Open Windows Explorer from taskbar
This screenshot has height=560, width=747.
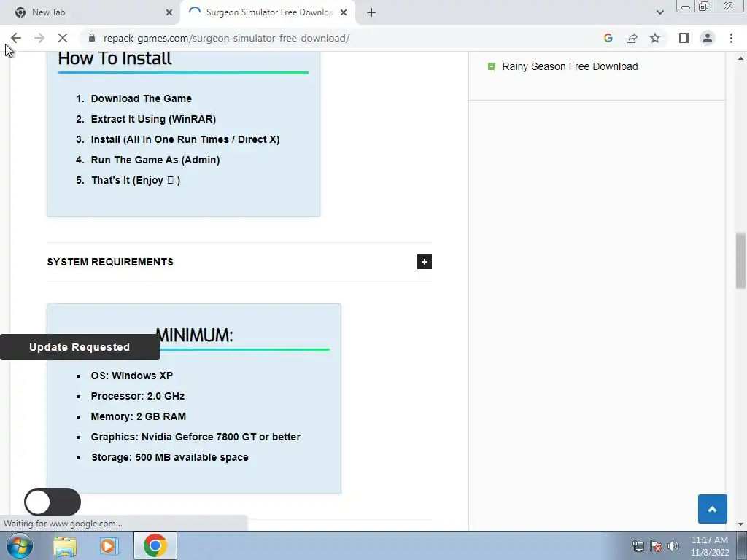pyautogui.click(x=65, y=545)
